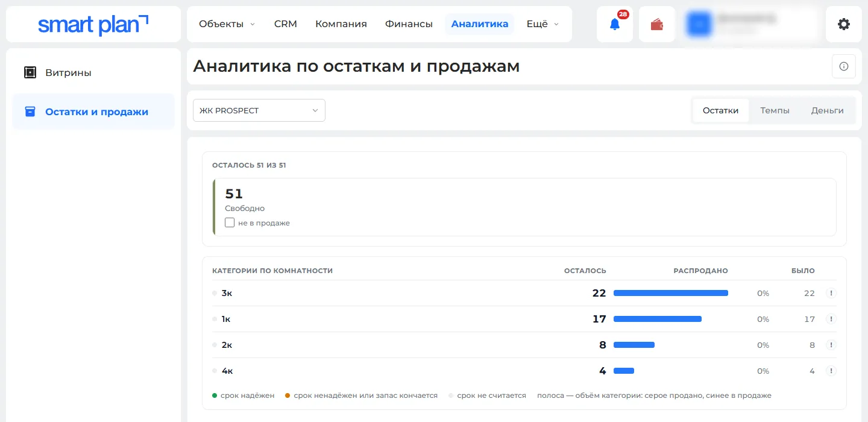Click the Было column header
The image size is (868, 422).
click(803, 271)
